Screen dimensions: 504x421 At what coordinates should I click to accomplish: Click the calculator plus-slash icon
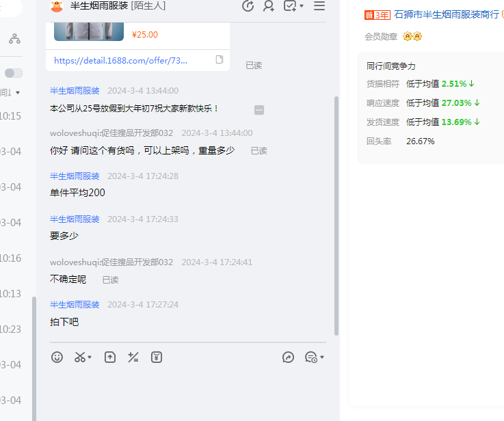[133, 357]
